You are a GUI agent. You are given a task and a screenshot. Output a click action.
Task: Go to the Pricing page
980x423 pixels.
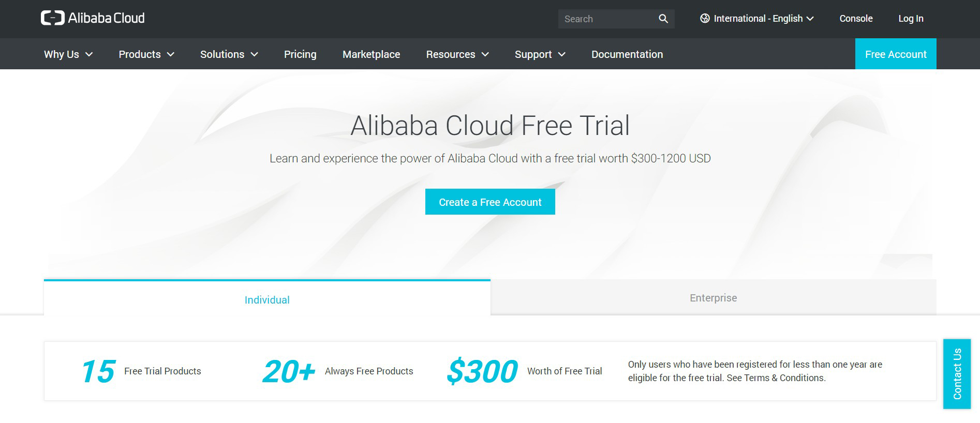300,54
